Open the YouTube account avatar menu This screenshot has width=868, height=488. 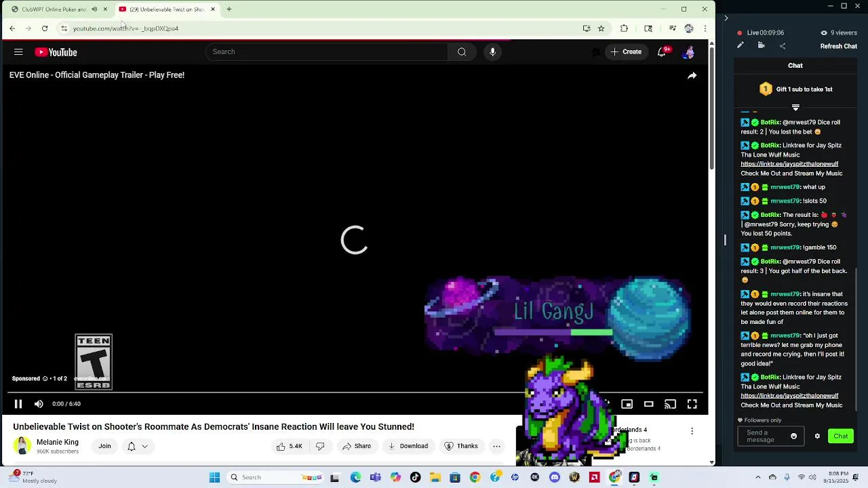[x=689, y=52]
